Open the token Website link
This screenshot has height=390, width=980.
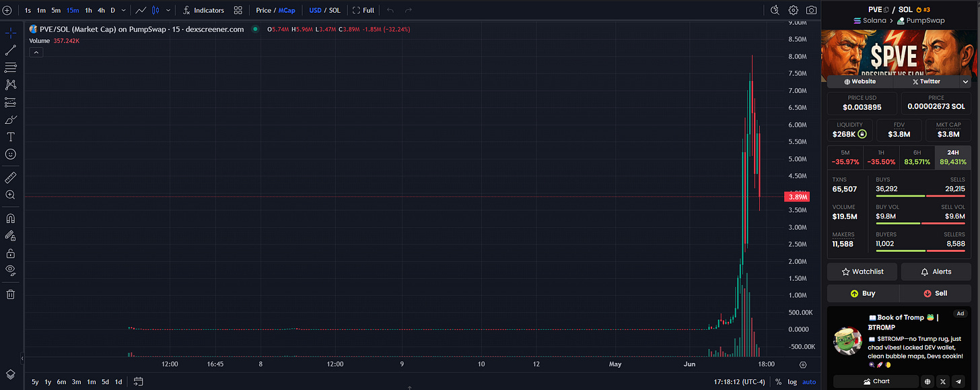860,81
